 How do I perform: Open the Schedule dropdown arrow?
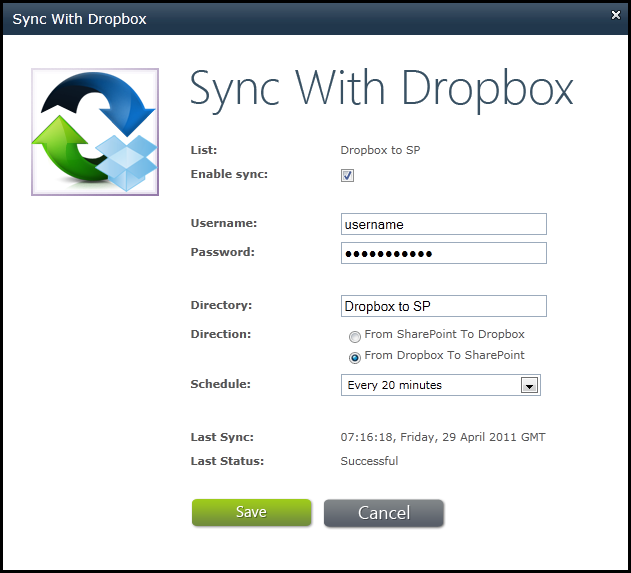pyautogui.click(x=530, y=385)
